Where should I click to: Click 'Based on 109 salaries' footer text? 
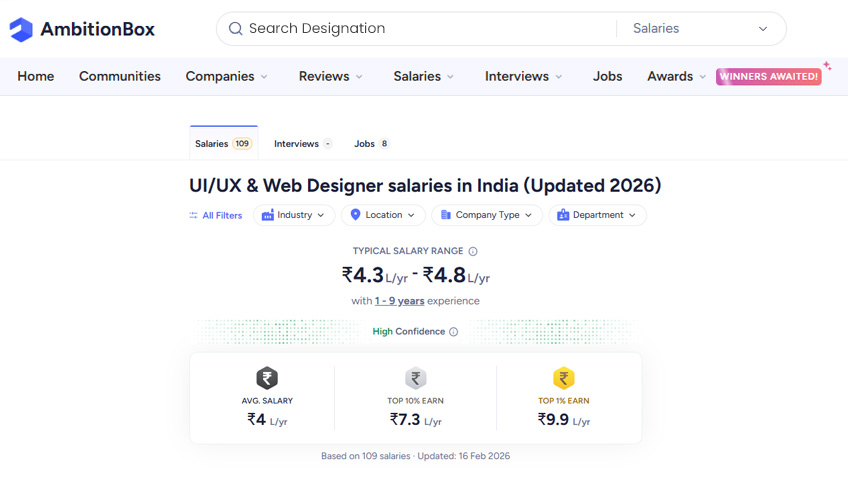click(415, 456)
